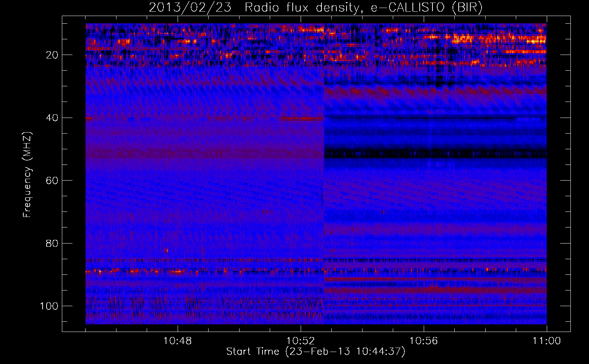Click the plot title "2013/02/23 Radio flux density, e-CALLISTO (BIR)"
Viewport: 589px width, 364px height.
pos(316,7)
